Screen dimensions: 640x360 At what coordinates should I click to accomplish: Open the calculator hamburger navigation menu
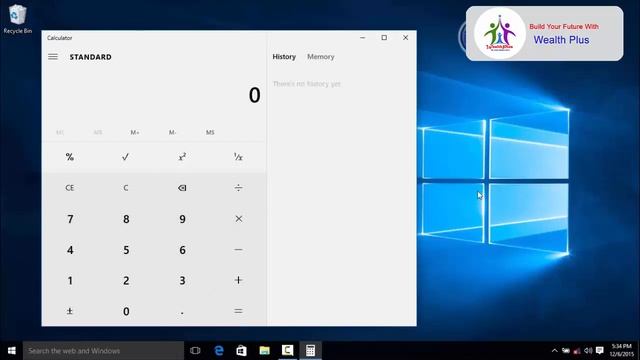[53, 57]
